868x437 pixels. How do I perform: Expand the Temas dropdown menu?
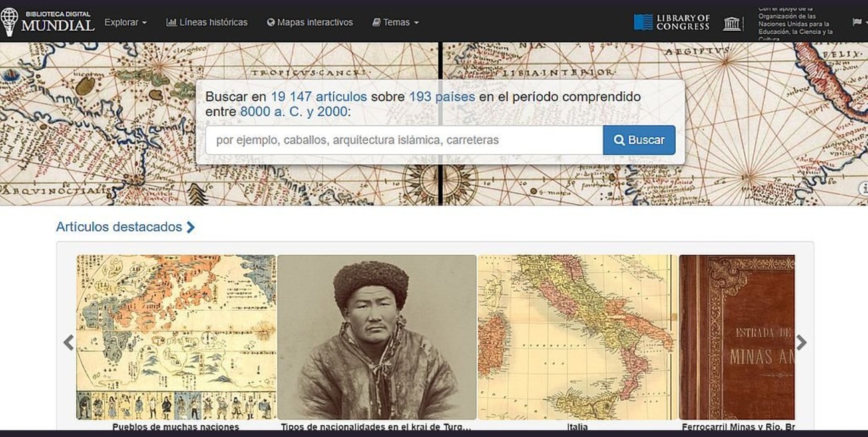point(396,22)
